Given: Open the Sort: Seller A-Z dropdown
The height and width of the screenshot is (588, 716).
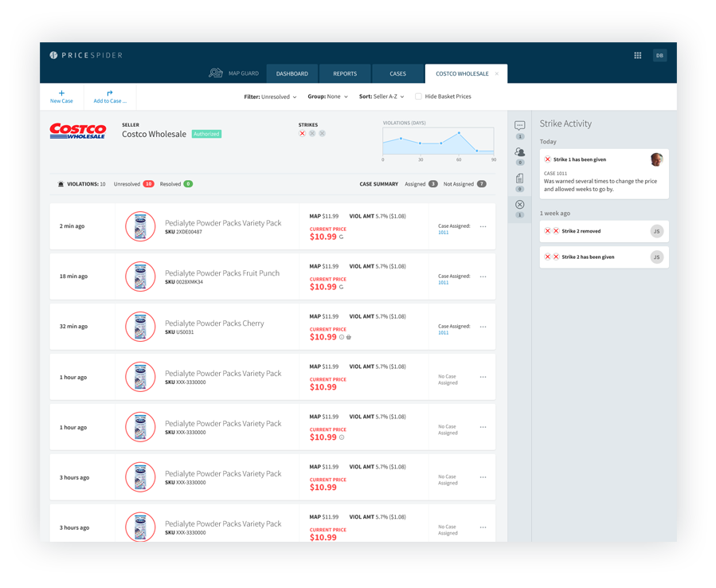Looking at the screenshot, I should (x=381, y=97).
